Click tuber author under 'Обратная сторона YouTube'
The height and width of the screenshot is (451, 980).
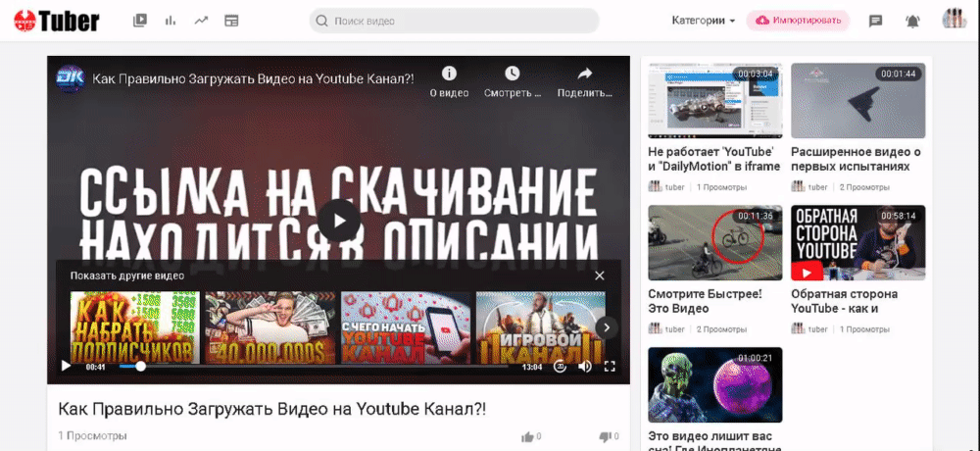click(818, 329)
